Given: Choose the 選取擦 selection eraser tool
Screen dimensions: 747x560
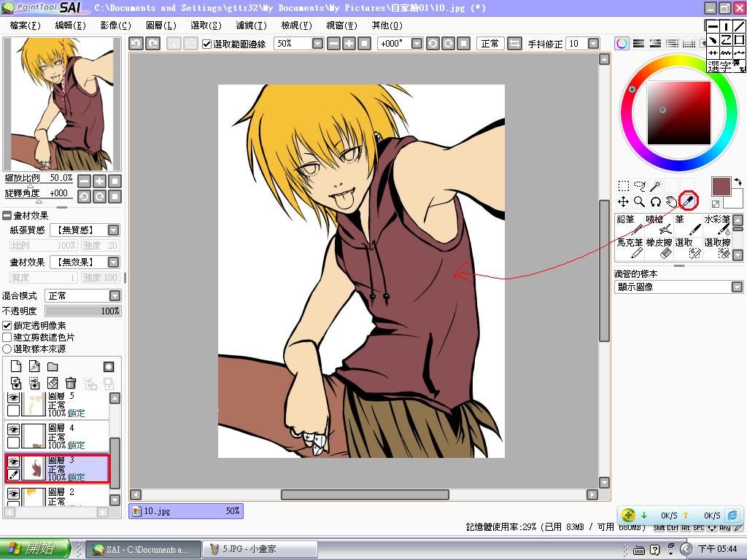Looking at the screenshot, I should pyautogui.click(x=717, y=249).
